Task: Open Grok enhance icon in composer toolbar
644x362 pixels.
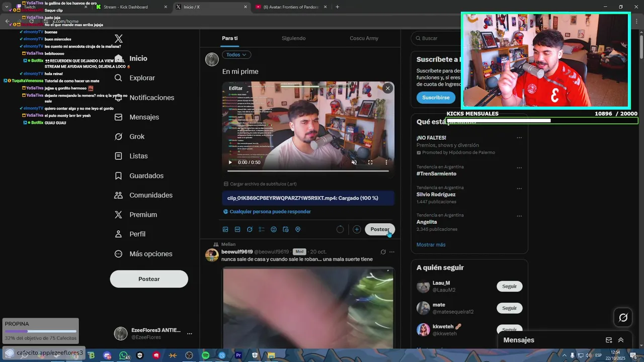Action: click(x=250, y=229)
